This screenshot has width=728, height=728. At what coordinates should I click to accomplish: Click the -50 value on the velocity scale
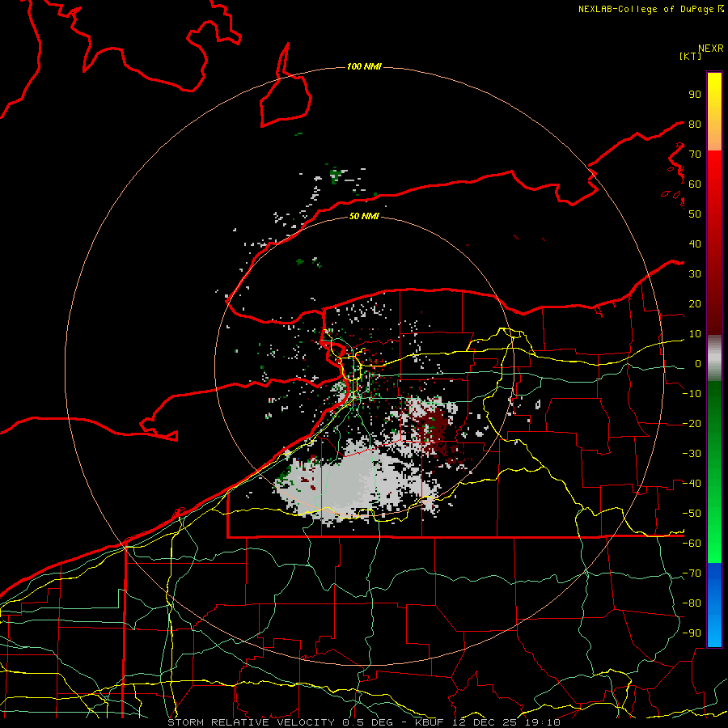(692, 513)
